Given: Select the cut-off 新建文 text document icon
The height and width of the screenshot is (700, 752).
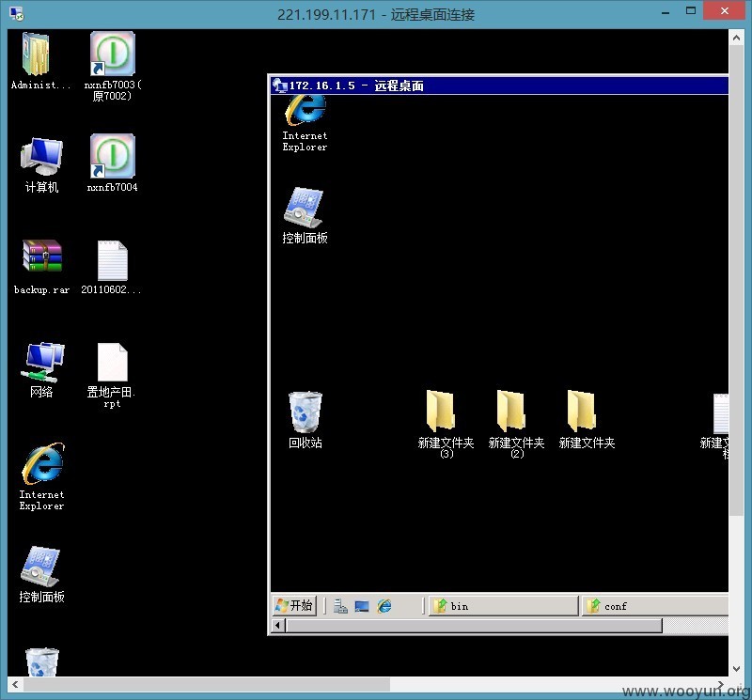Looking at the screenshot, I should 720,413.
